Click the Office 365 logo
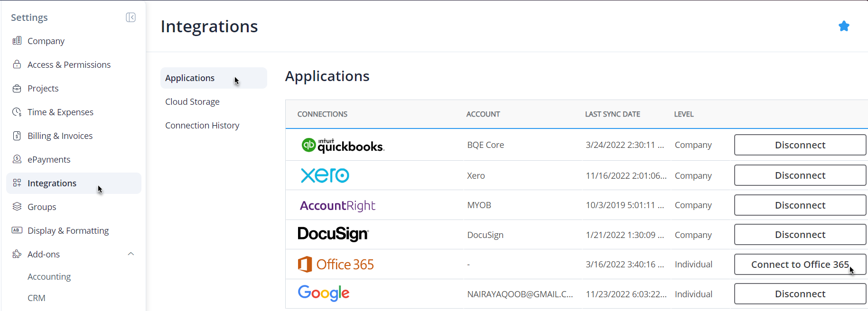The image size is (868, 311). [336, 264]
